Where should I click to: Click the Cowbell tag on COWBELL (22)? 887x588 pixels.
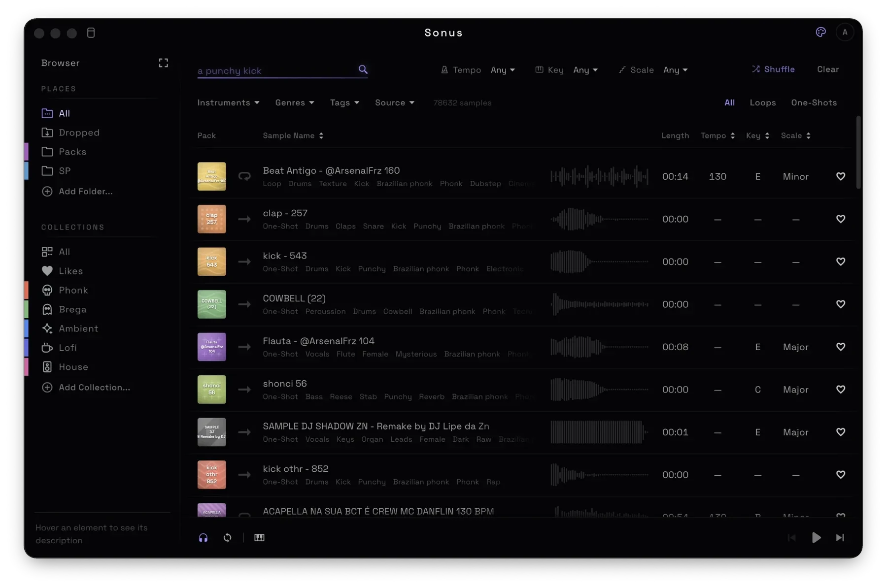397,311
